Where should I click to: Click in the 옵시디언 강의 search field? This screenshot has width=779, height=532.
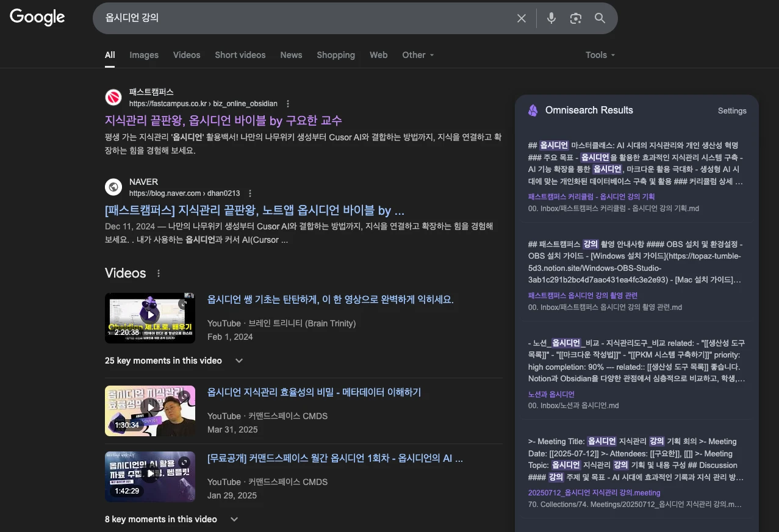pos(305,18)
